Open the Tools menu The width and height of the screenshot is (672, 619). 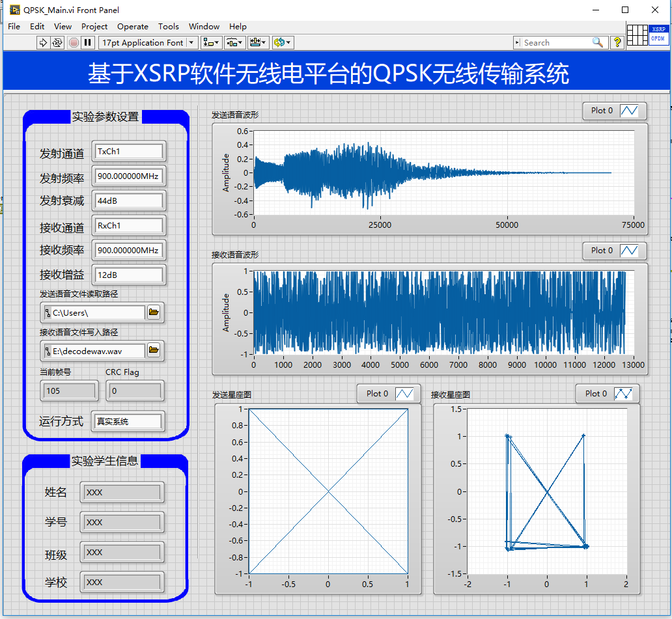(168, 27)
